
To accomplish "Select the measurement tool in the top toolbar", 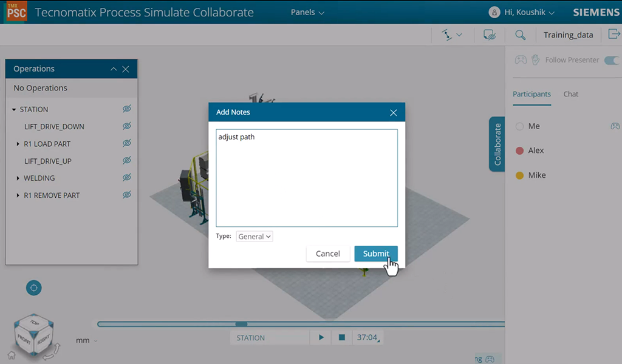I will coord(448,35).
